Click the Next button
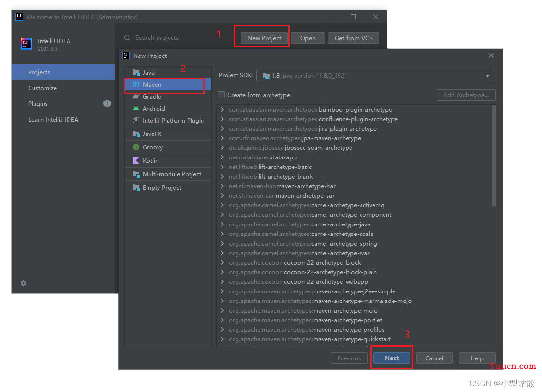 (x=392, y=358)
